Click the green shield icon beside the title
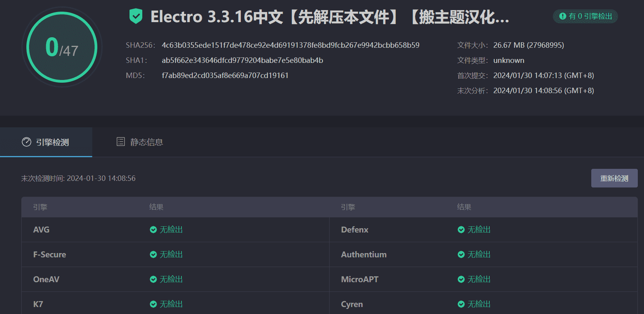Screen dimensions: 644x314 point(136,16)
